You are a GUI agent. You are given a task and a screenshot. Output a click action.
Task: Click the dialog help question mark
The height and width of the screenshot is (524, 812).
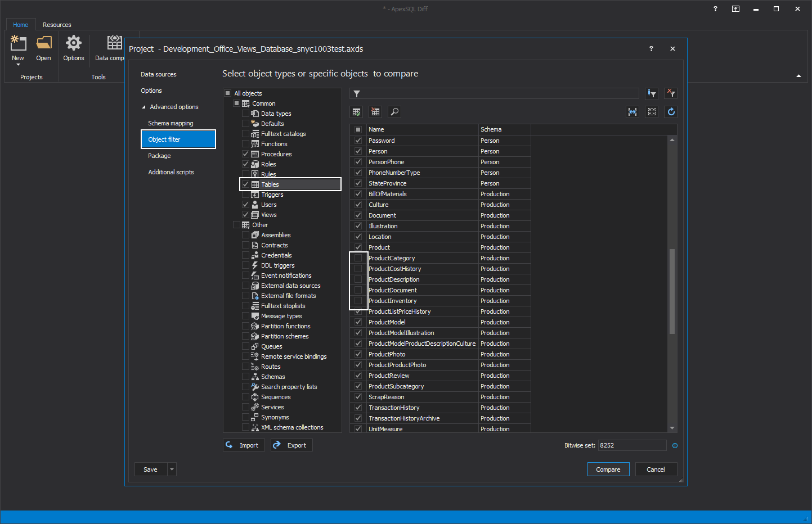click(x=651, y=49)
